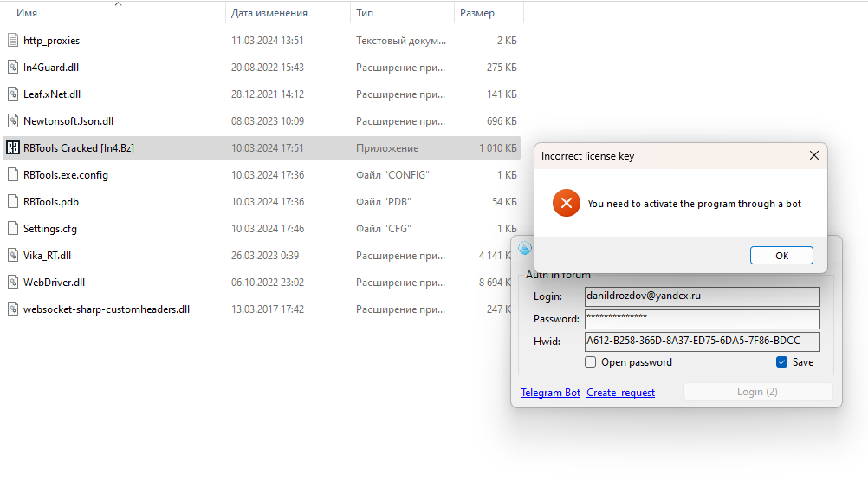Open the Create request link

(620, 392)
